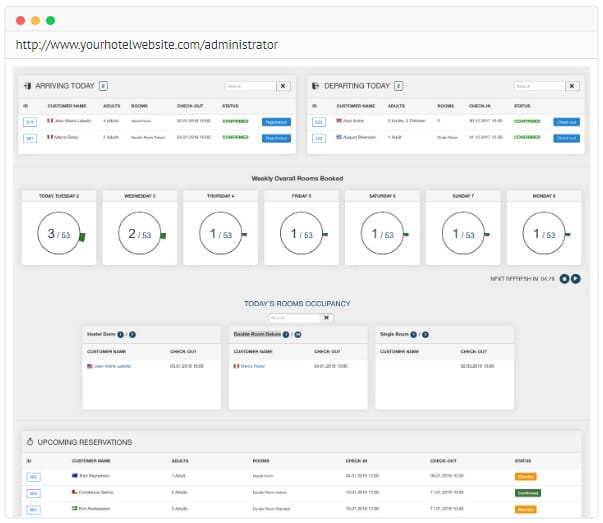Click the Today Tuesday 2 occupancy circle 3/53

click(x=59, y=233)
